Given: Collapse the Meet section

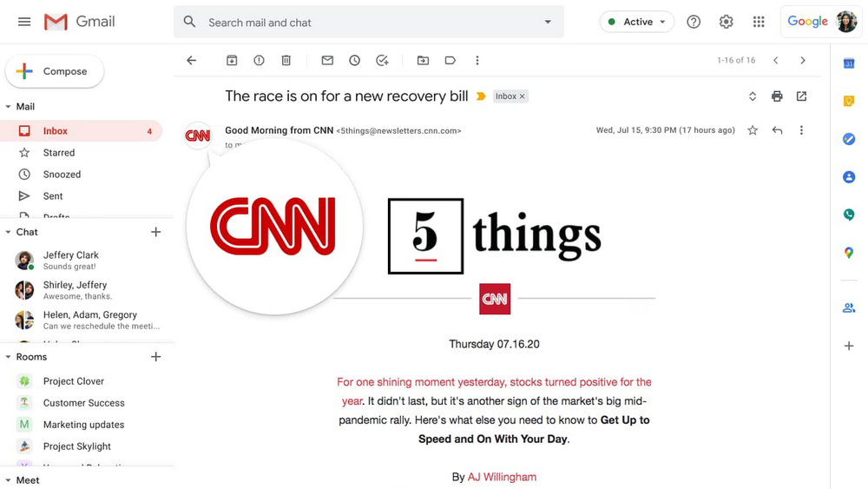Looking at the screenshot, I should [8, 480].
